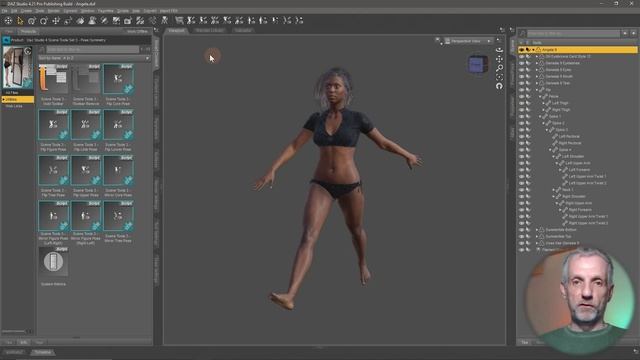Collapse the Hip bone node
Image resolution: width=640 pixels, height=360 pixels.
[x=537, y=90]
